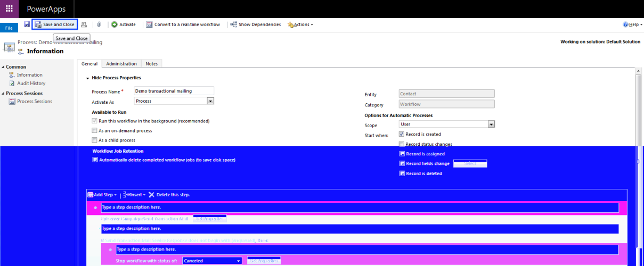
Task: Click the paperclip attach icon
Action: tap(99, 24)
